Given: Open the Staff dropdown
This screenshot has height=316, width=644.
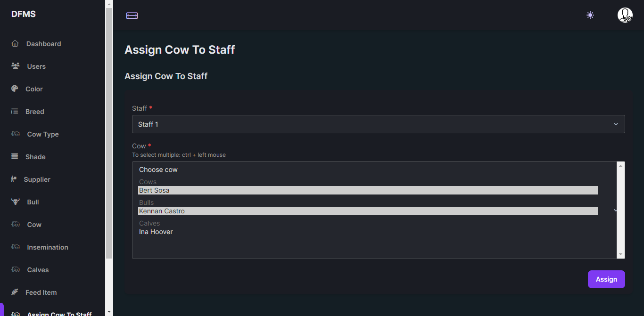Looking at the screenshot, I should 378,124.
